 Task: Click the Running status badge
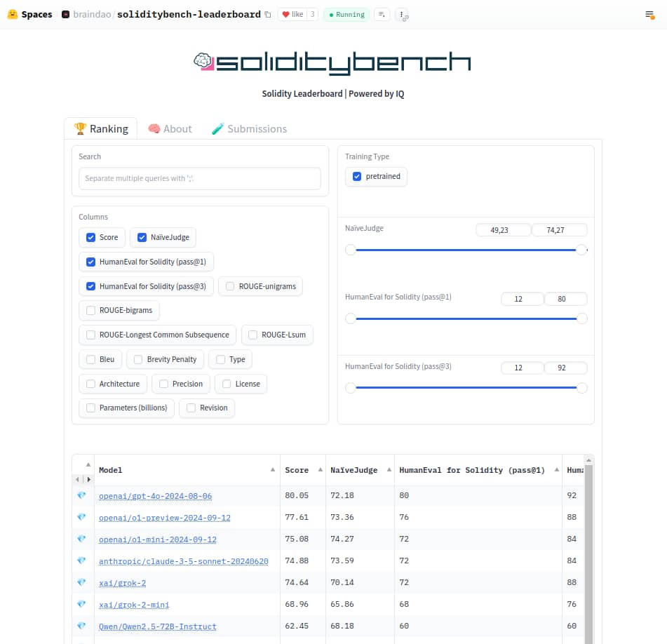tap(346, 15)
